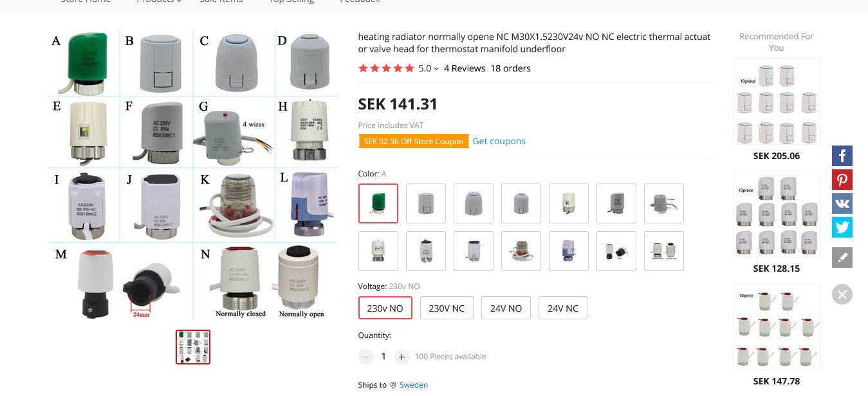Click the pencil edit icon
This screenshot has width=868, height=396.
point(842,258)
